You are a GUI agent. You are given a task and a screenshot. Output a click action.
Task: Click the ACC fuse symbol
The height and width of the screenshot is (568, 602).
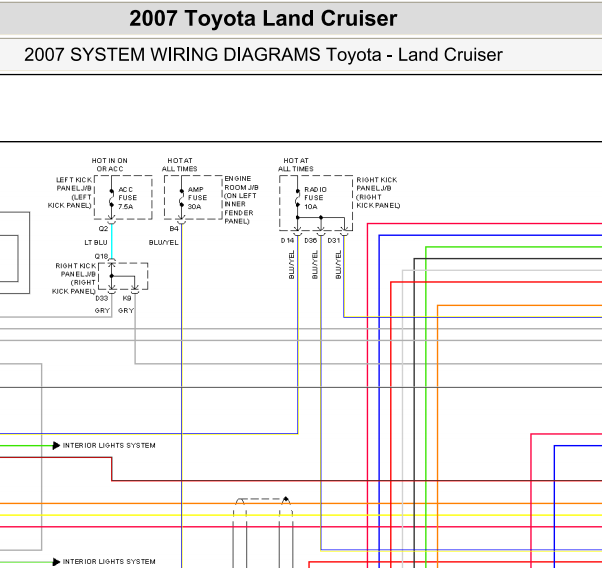(x=112, y=198)
